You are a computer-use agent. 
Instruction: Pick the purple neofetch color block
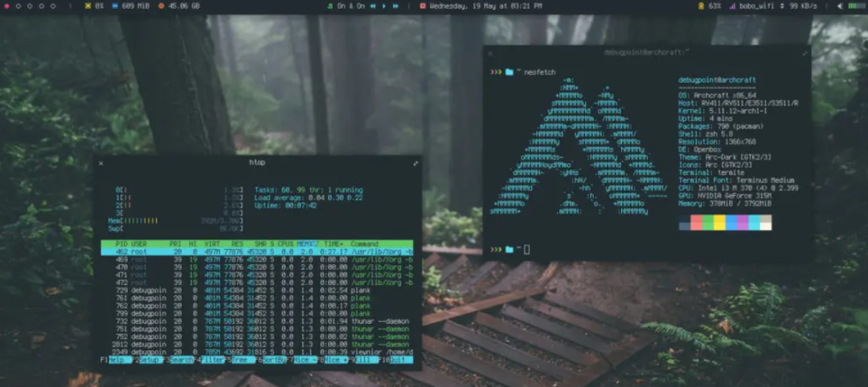[743, 222]
